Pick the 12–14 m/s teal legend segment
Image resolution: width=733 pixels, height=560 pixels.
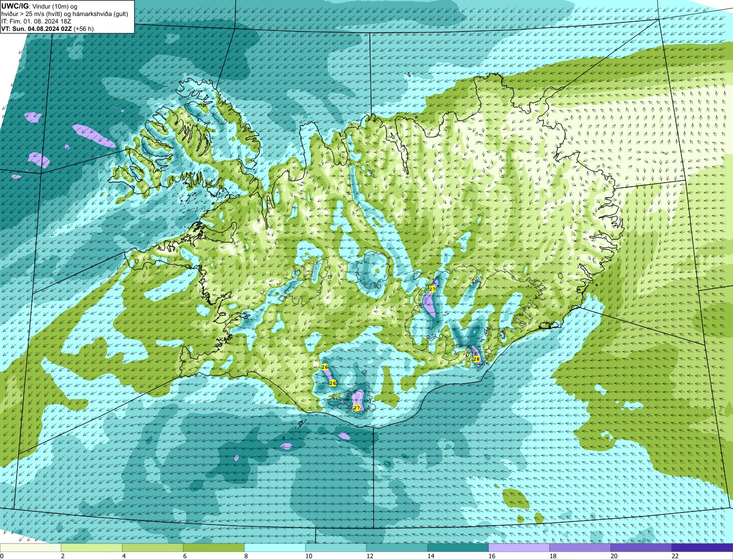[x=397, y=547]
